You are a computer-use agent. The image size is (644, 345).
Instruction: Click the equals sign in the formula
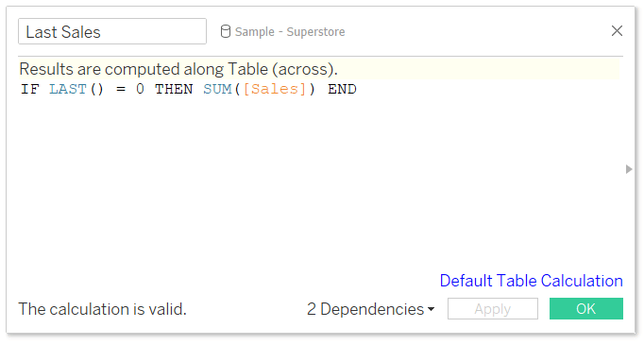click(x=121, y=89)
